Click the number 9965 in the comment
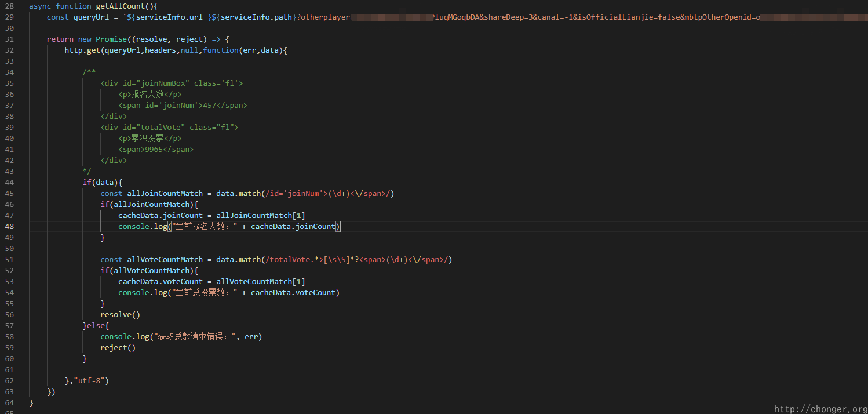The height and width of the screenshot is (414, 868). (155, 149)
